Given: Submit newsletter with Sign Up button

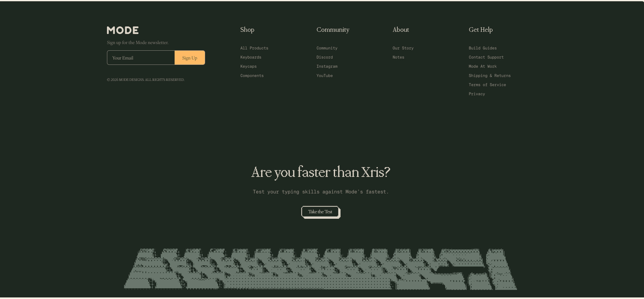Looking at the screenshot, I should [190, 58].
